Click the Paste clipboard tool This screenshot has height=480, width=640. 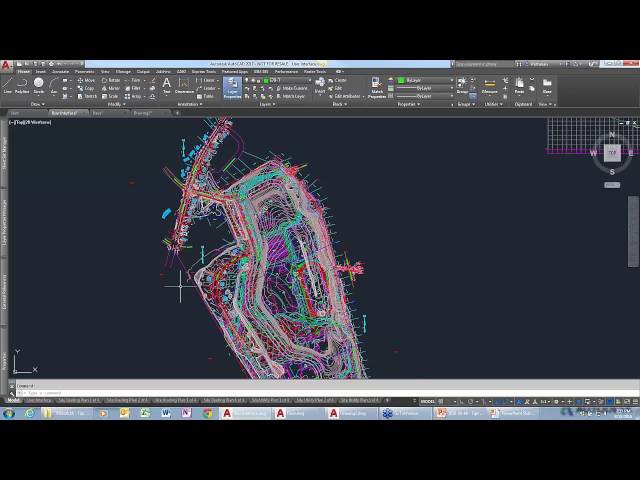click(x=519, y=86)
